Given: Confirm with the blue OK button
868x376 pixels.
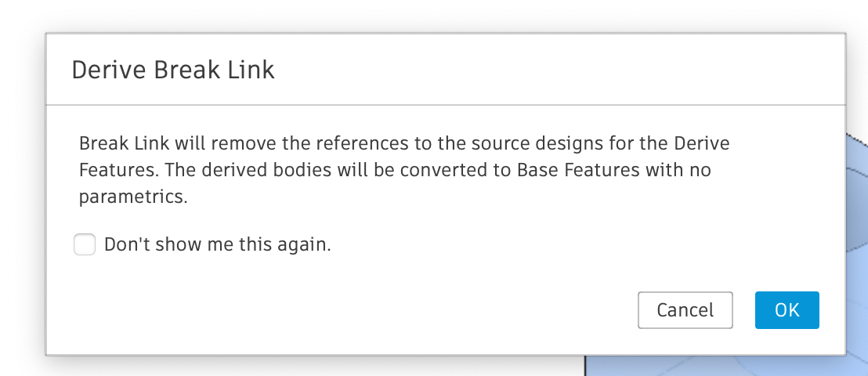Looking at the screenshot, I should tap(787, 310).
